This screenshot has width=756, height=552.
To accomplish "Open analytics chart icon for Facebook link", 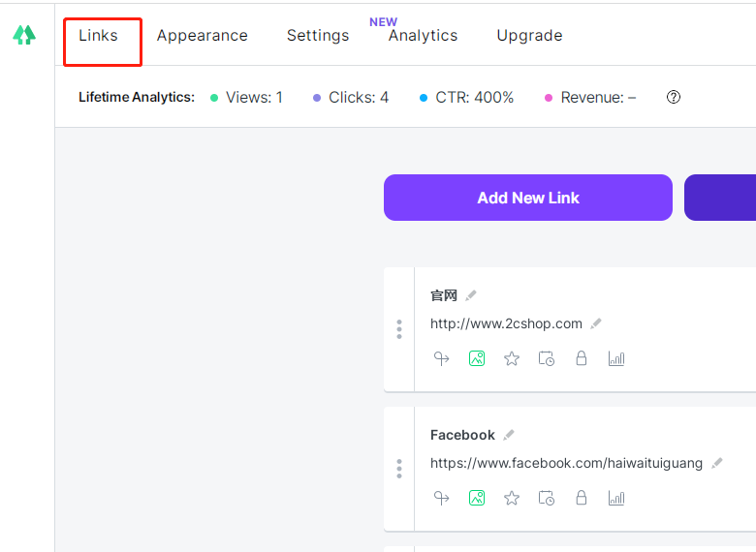I will pos(616,498).
